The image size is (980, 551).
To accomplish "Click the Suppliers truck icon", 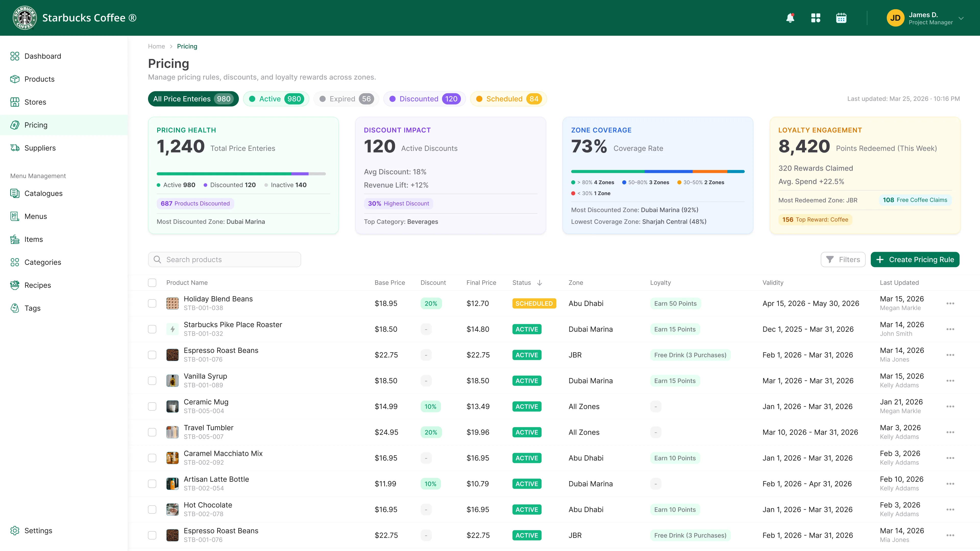I will coord(15,148).
